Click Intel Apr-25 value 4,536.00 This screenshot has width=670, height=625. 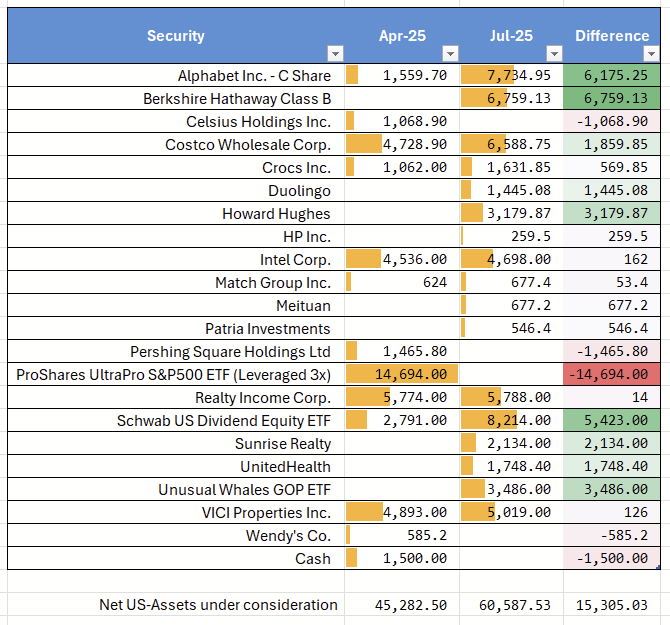click(402, 260)
